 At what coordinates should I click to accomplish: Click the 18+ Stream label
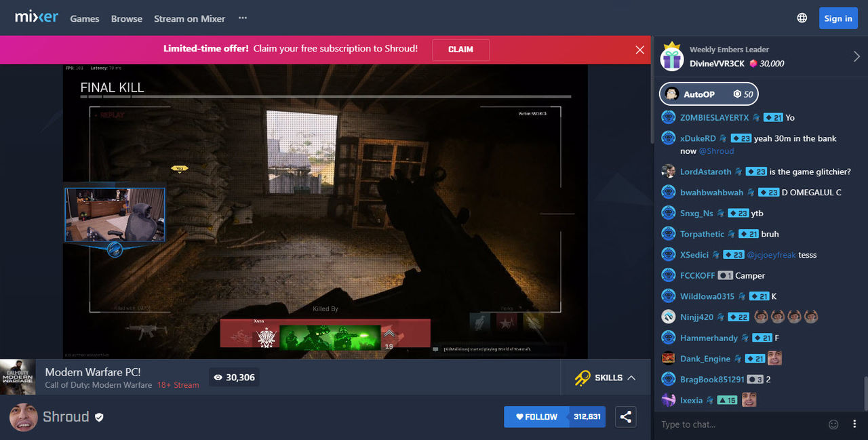click(178, 385)
